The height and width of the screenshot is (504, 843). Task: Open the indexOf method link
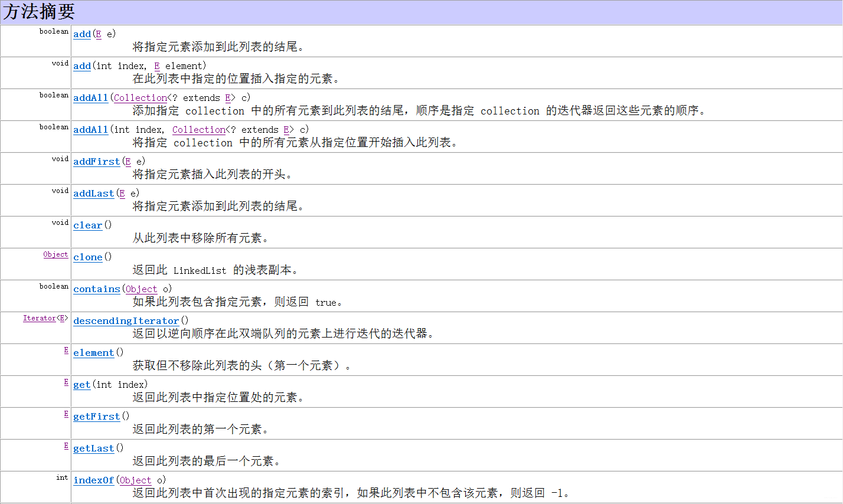pos(94,480)
